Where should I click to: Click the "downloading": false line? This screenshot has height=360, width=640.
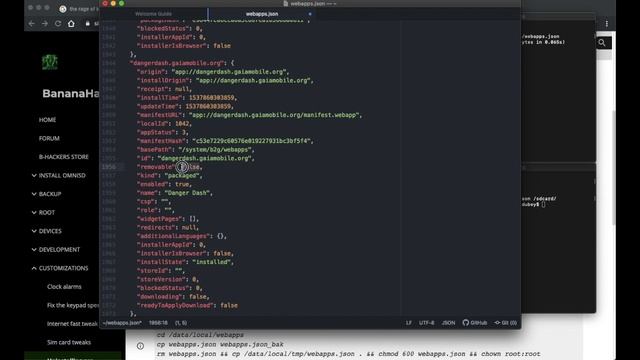[x=173, y=297]
